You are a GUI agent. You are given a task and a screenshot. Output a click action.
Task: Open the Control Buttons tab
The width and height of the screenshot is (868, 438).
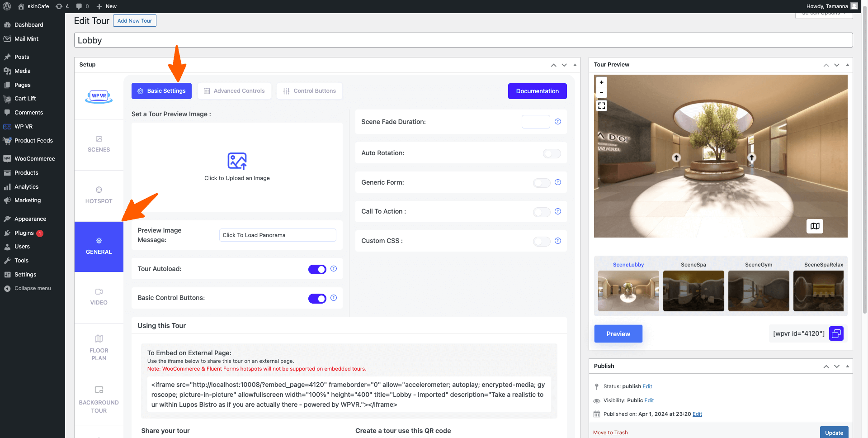[x=310, y=91]
